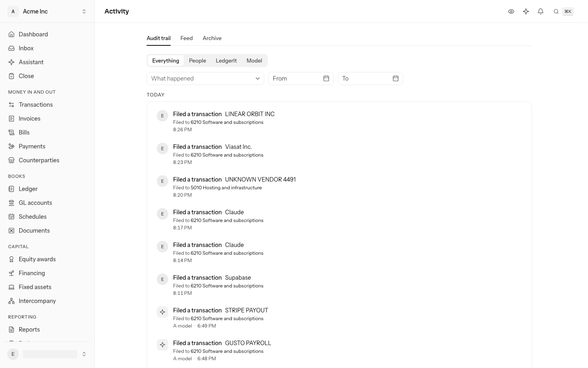Select the Everything filter segment
588x368 pixels.
tap(165, 61)
